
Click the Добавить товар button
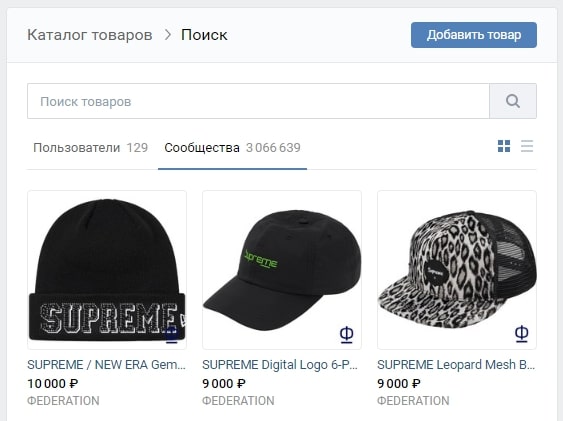(474, 35)
